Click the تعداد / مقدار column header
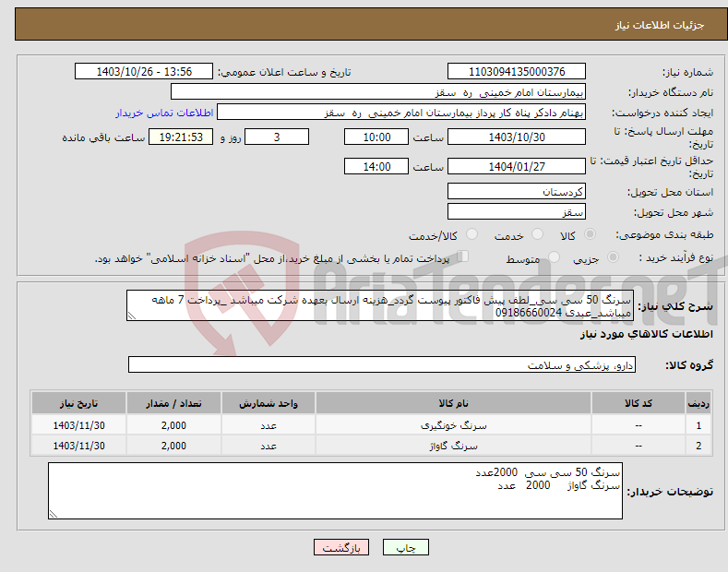This screenshot has width=728, height=572. (173, 403)
